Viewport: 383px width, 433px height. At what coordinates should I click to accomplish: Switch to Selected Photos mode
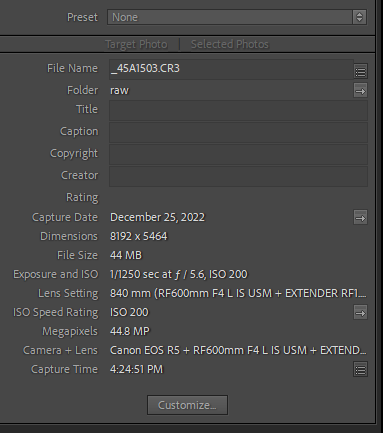pos(230,44)
